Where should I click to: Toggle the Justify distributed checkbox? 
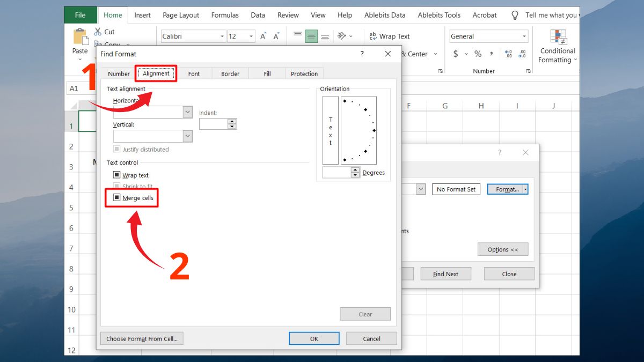116,149
